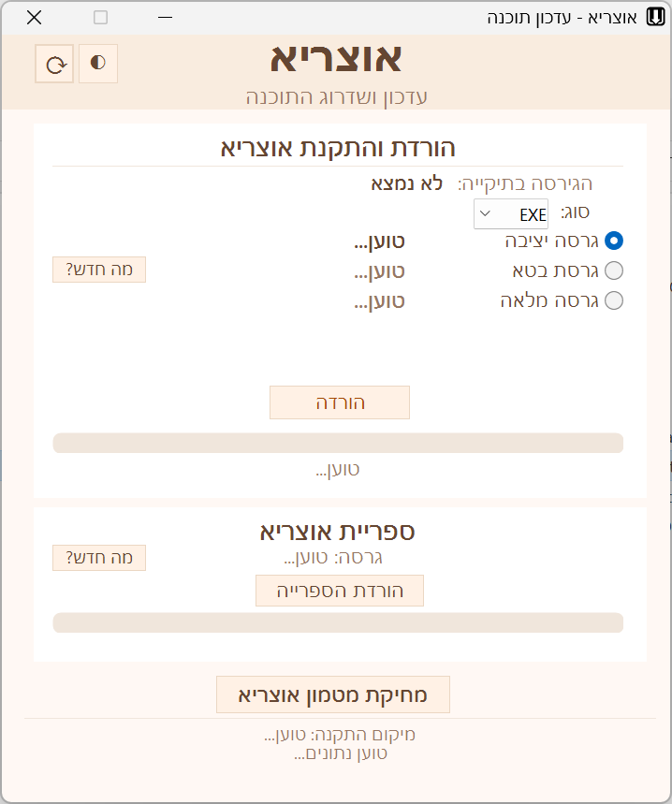The height and width of the screenshot is (804, 672).
Task: Choose the גרסת בטא radio option
Action: click(x=614, y=270)
